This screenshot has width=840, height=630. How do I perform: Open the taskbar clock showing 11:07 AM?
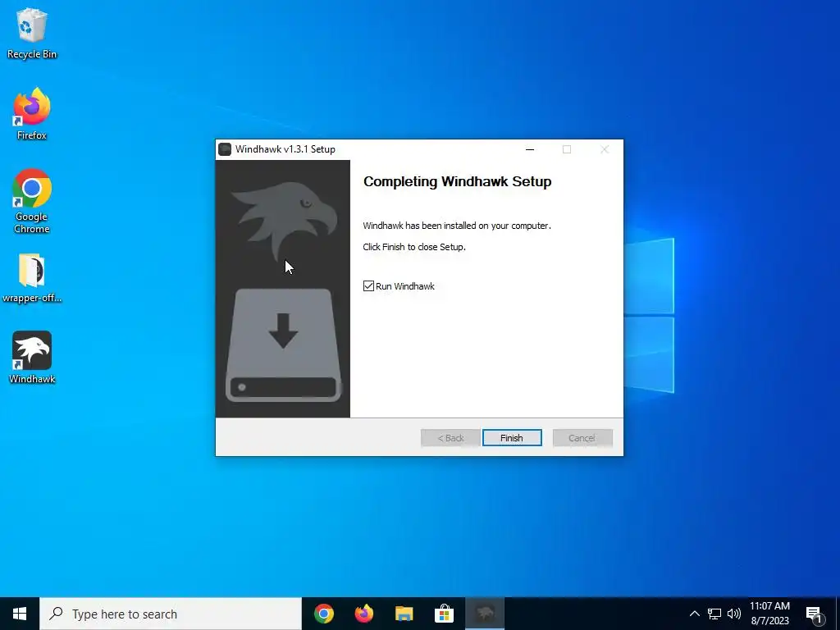pyautogui.click(x=769, y=614)
